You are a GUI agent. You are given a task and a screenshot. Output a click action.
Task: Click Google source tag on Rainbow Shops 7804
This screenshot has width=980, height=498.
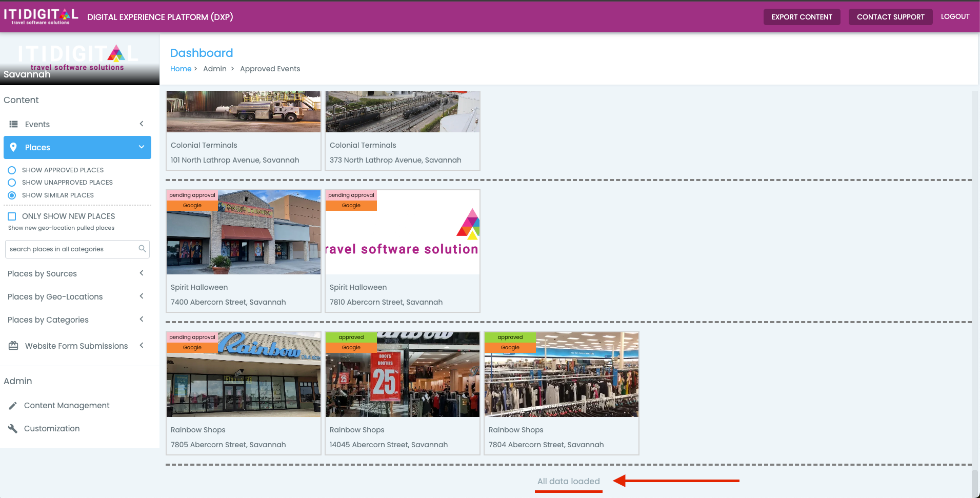510,348
